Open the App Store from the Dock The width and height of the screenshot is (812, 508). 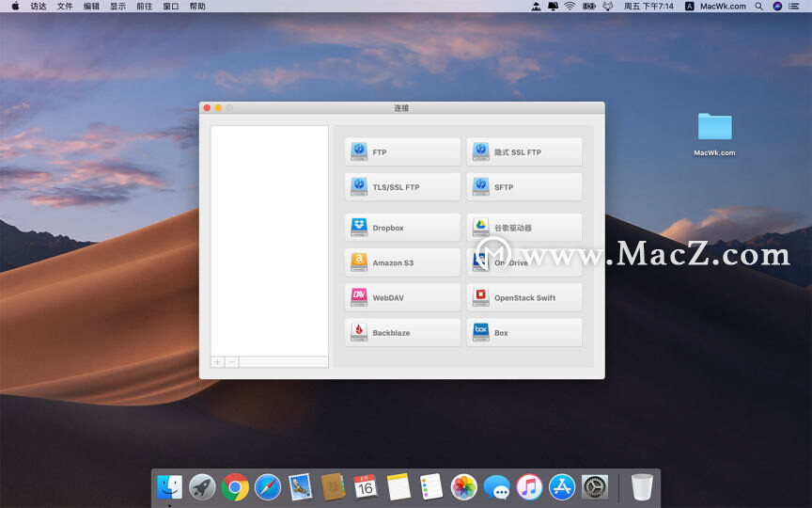click(x=562, y=486)
